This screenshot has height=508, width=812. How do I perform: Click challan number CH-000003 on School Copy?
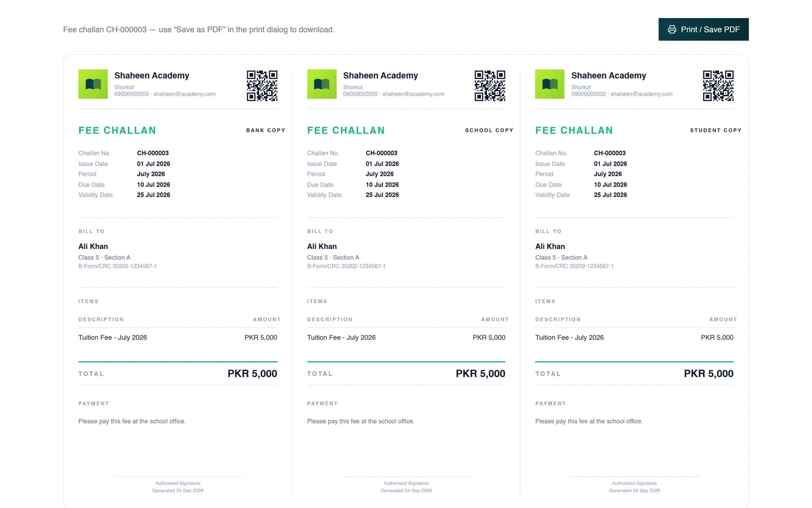point(382,153)
